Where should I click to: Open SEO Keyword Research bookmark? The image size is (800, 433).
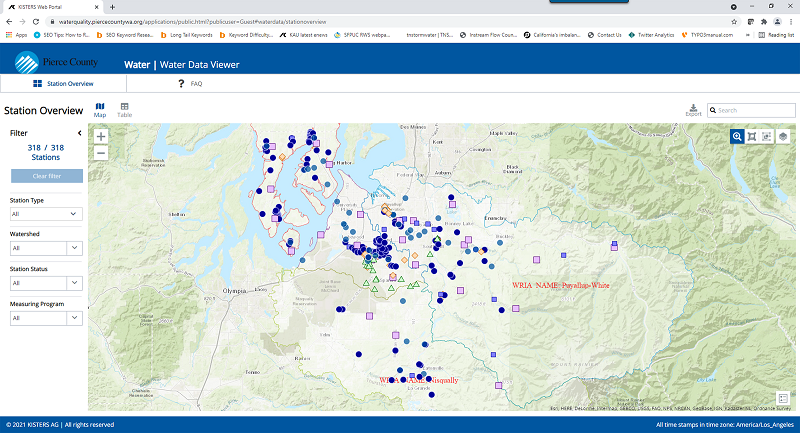coord(125,35)
